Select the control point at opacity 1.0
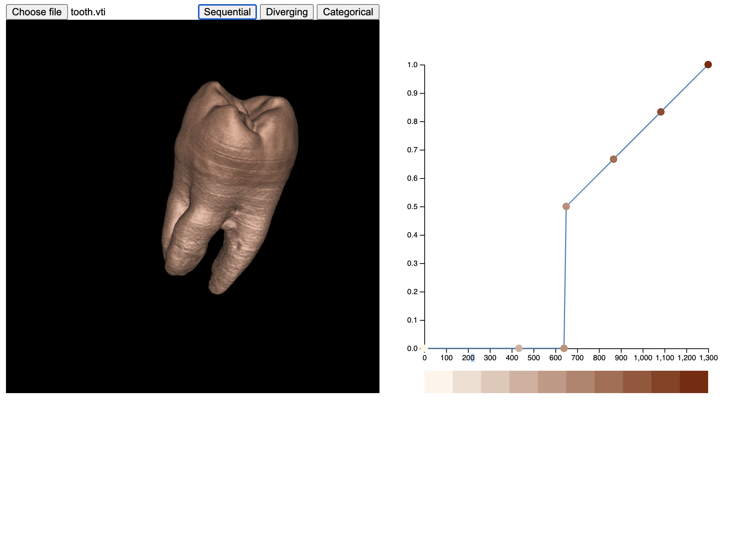This screenshot has width=747, height=560. [708, 65]
